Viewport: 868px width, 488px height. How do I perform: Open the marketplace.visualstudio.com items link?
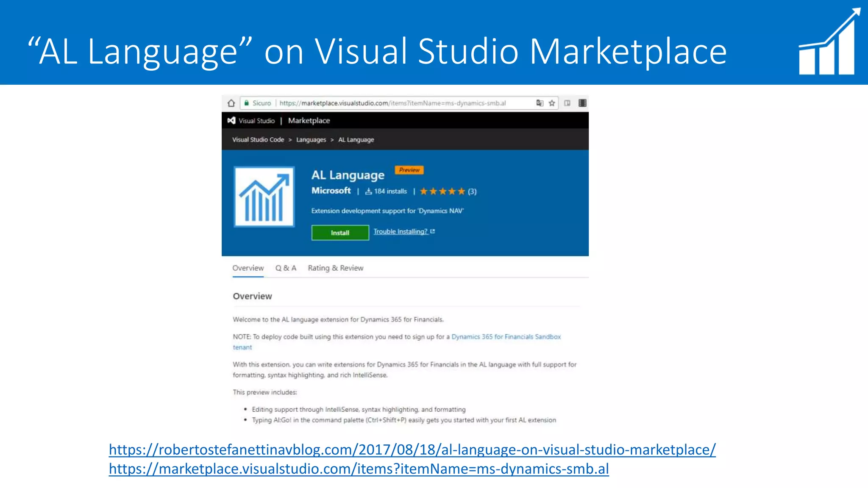tap(359, 469)
